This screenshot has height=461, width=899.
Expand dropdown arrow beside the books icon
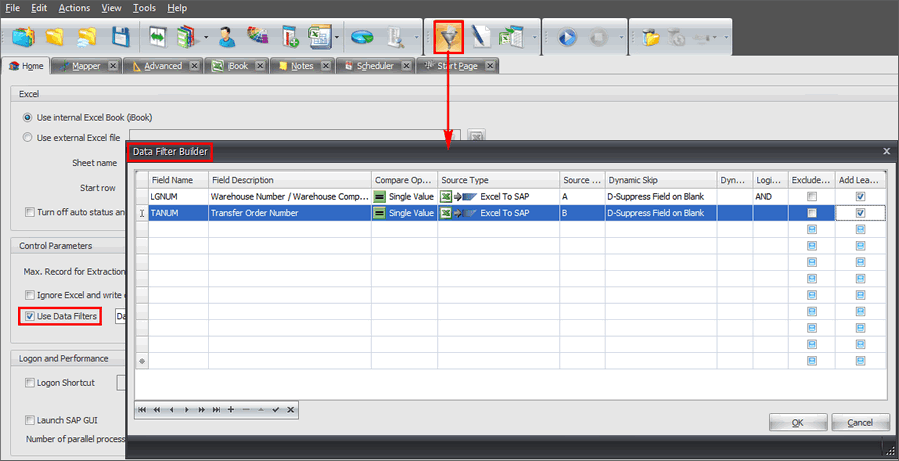point(206,39)
